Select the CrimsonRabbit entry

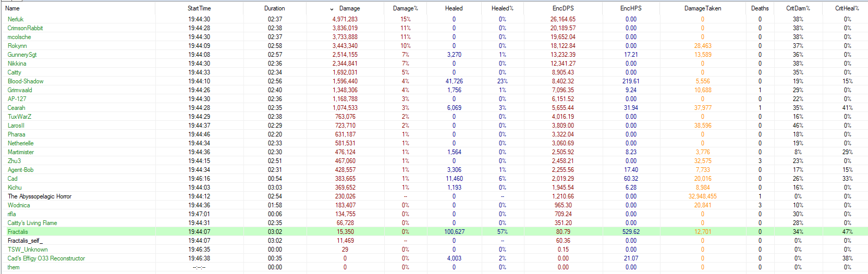click(25, 28)
